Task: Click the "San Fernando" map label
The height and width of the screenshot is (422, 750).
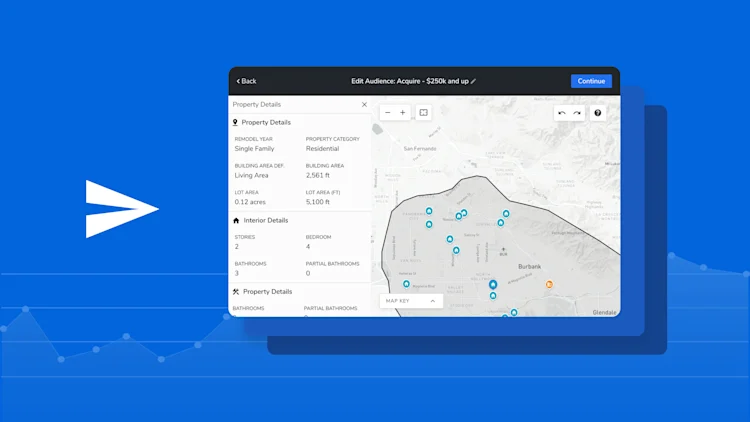Action: (420, 149)
